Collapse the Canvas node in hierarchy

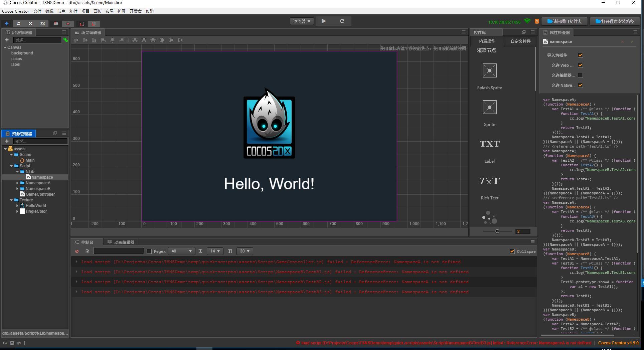pos(5,47)
